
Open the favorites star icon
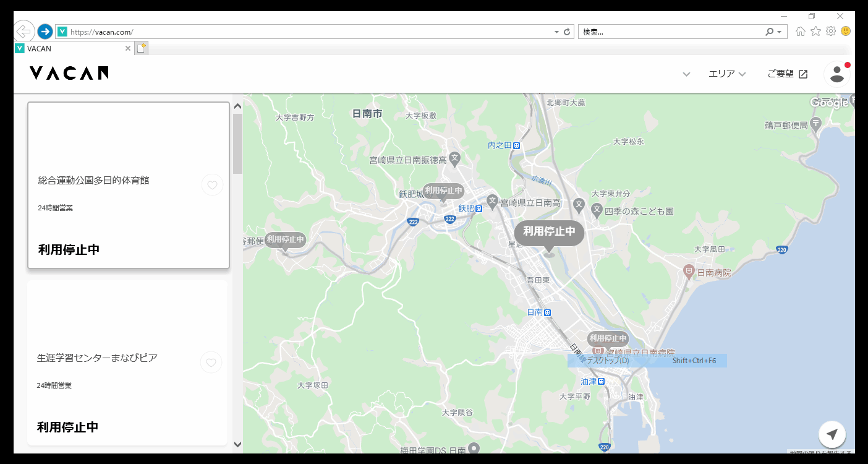(x=815, y=31)
